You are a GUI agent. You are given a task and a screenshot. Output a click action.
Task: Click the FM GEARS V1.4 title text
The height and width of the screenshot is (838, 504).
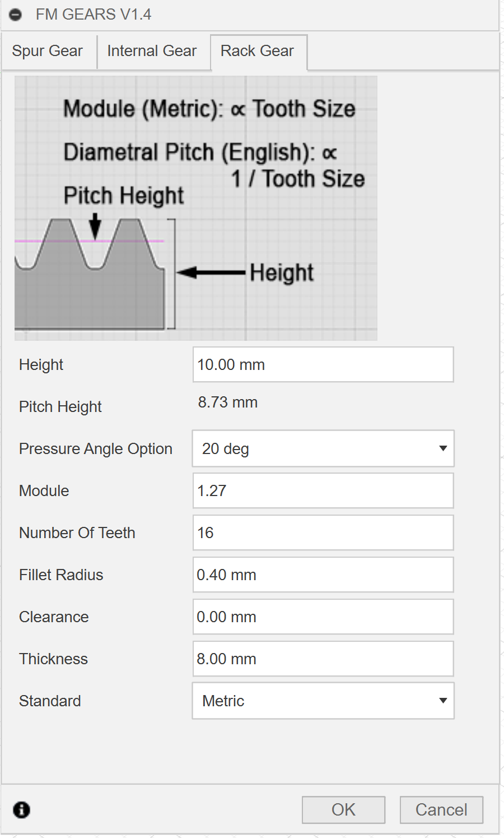coord(94,15)
